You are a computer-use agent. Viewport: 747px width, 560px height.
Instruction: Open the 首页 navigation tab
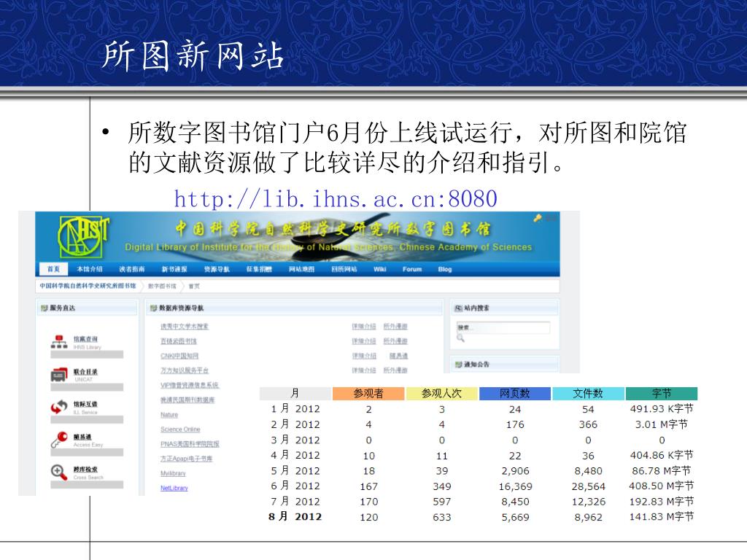click(53, 269)
